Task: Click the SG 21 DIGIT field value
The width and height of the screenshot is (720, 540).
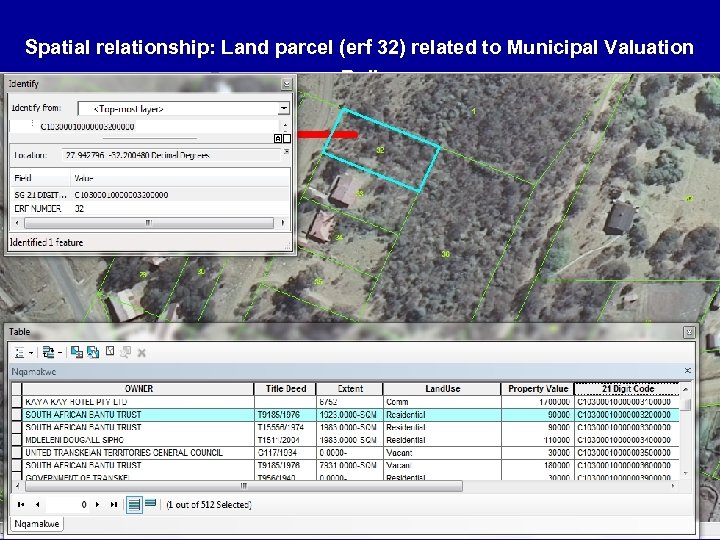Action: (x=121, y=195)
